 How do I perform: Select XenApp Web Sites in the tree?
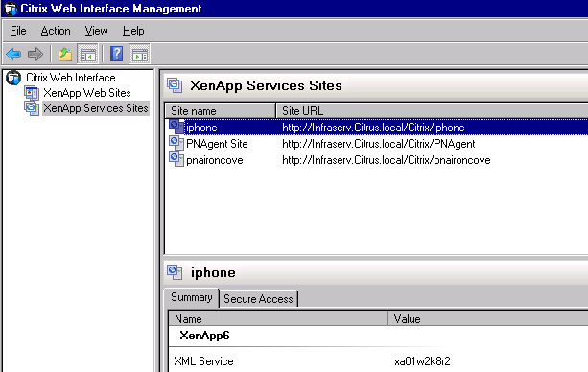point(86,93)
